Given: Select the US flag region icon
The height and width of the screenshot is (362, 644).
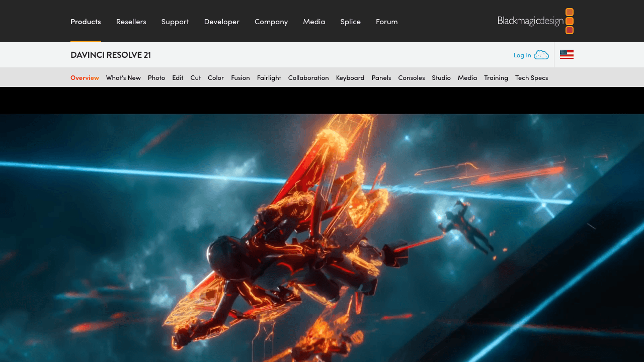Looking at the screenshot, I should coord(567,55).
